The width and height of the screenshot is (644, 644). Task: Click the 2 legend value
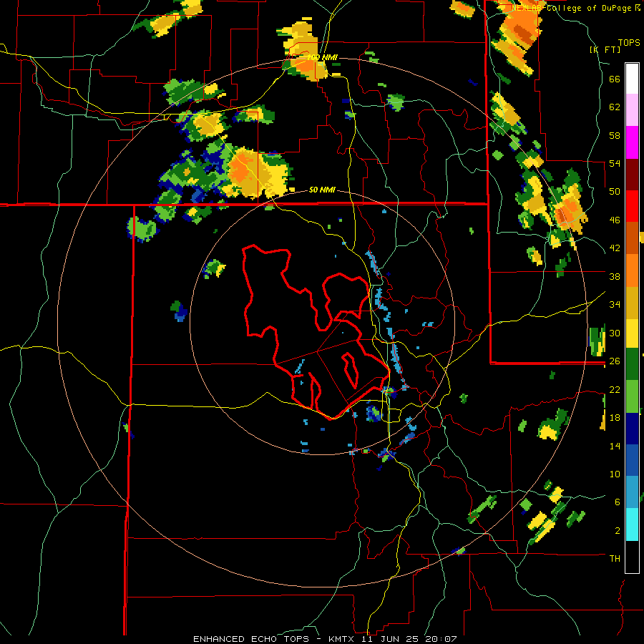pos(617,531)
